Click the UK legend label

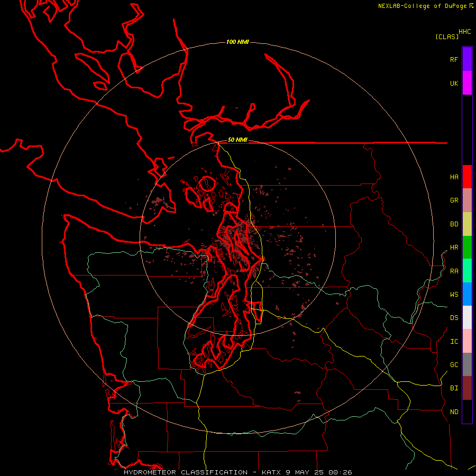point(454,83)
